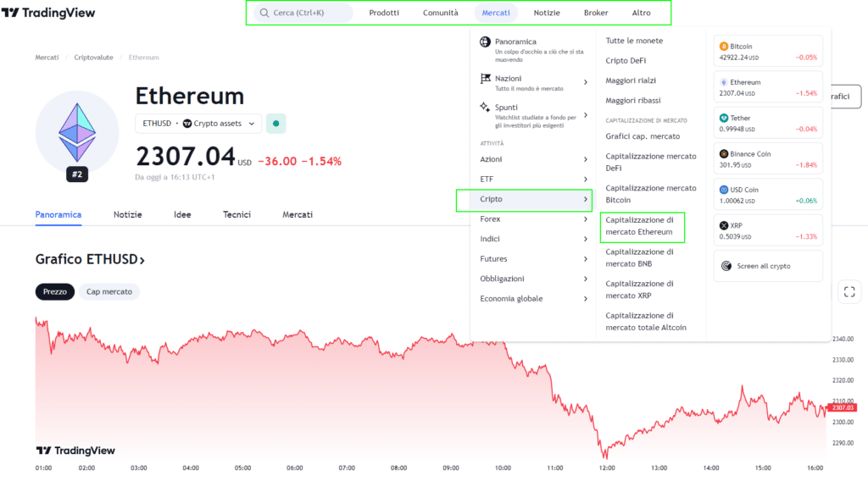Screen dimensions: 868x481
Task: Open Capitalizzazione di mercato Ethereum link
Action: click(x=639, y=225)
